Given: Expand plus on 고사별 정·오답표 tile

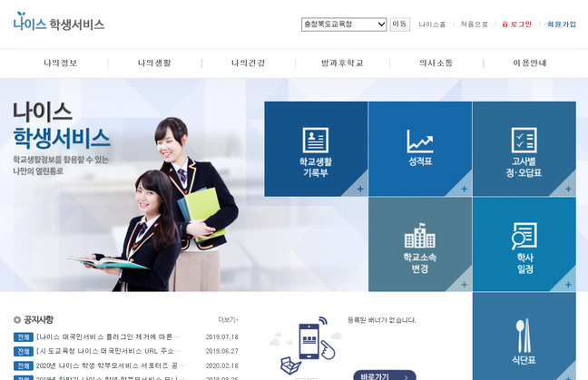Looking at the screenshot, I should coord(568,189).
